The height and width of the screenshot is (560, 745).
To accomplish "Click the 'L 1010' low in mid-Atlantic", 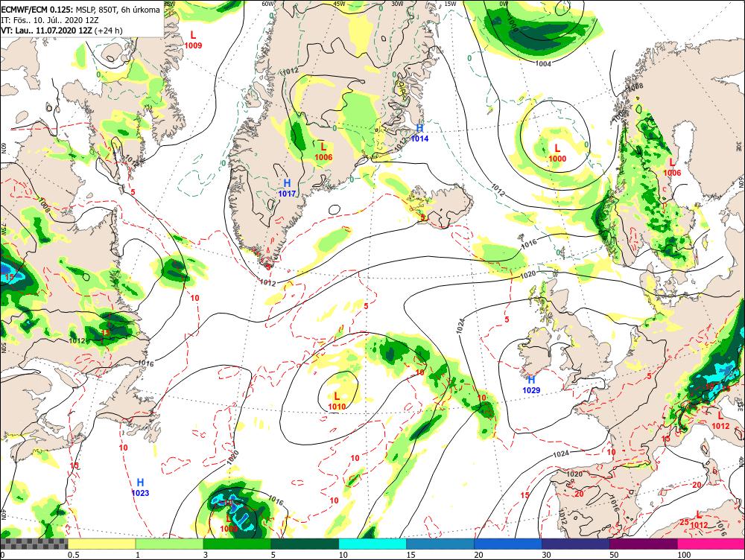I will click(x=337, y=401).
